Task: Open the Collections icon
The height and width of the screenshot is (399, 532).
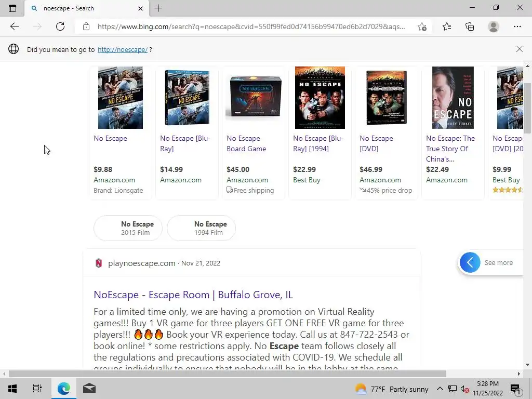Action: pyautogui.click(x=470, y=26)
